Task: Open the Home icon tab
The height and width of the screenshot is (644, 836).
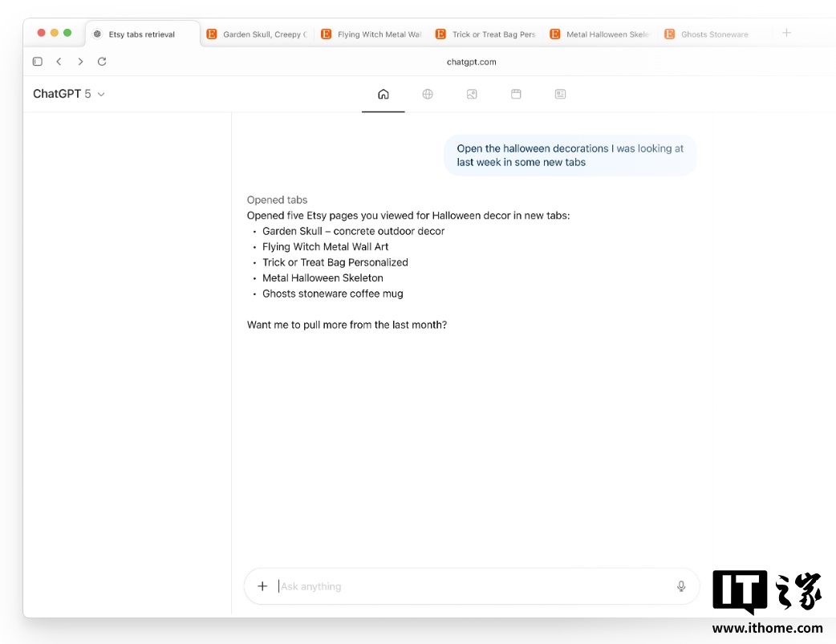Action: coord(384,95)
